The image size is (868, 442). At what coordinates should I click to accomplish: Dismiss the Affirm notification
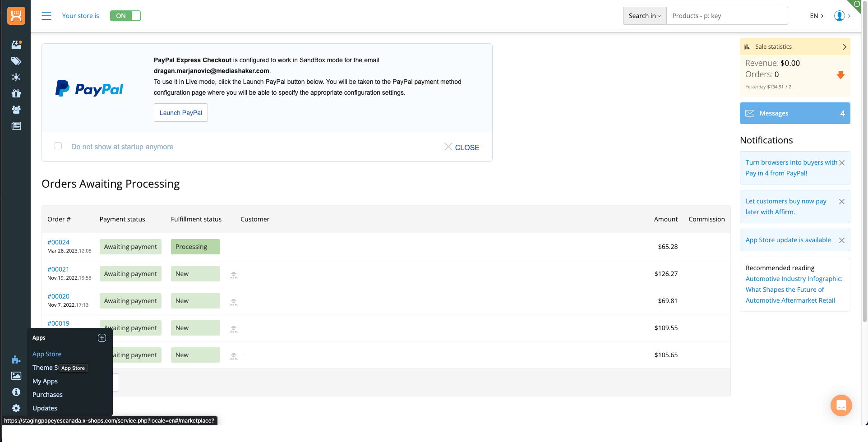842,202
